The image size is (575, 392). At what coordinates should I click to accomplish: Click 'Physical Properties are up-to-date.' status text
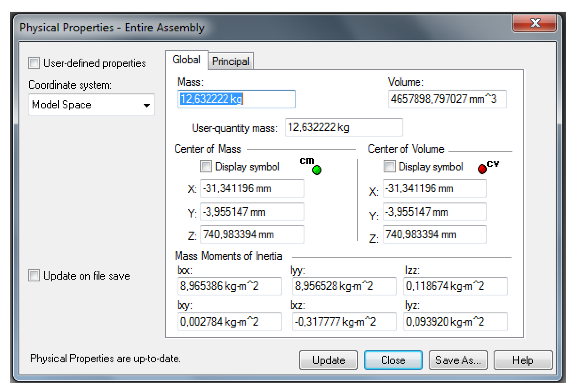[x=105, y=358]
